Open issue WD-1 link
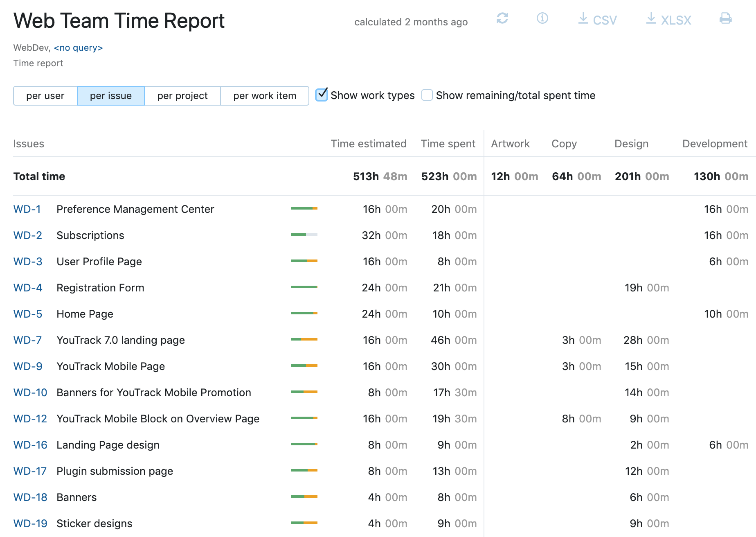Screen dimensions: 756x537 27,209
